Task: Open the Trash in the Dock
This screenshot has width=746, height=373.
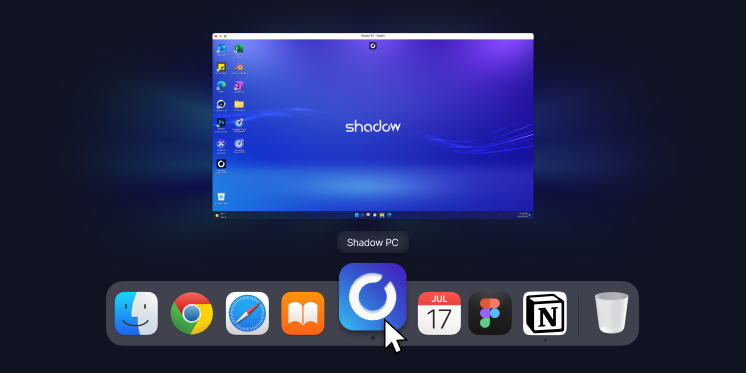Action: coord(612,313)
